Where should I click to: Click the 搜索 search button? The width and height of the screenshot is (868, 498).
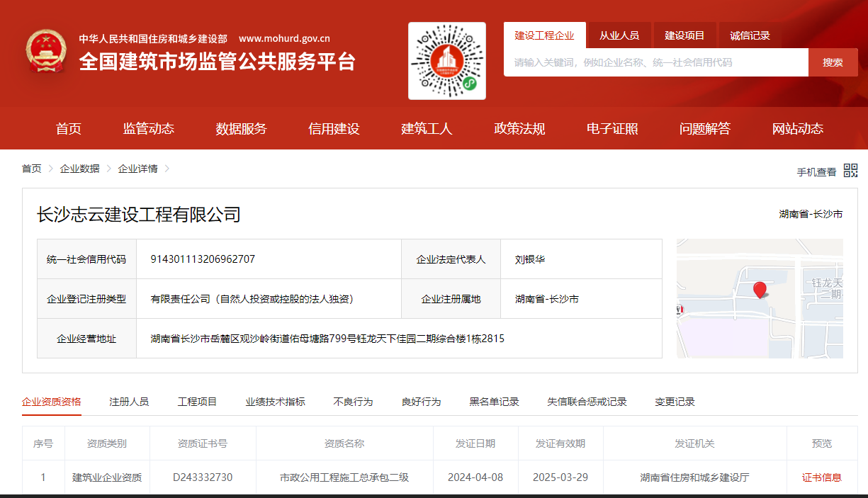point(833,62)
